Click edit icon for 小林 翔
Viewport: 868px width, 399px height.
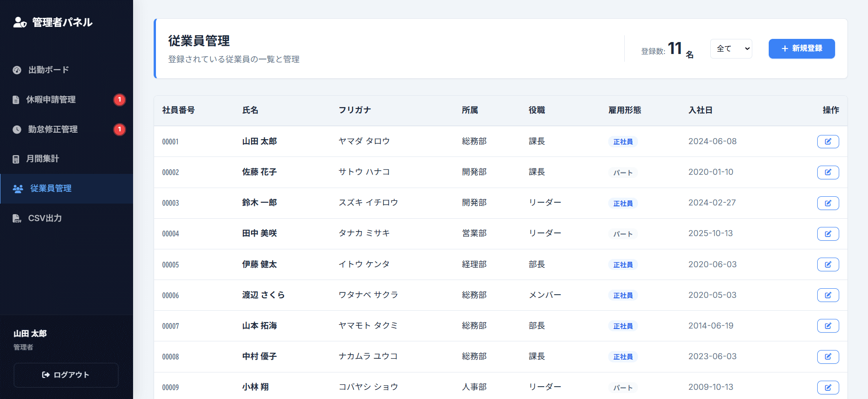828,387
